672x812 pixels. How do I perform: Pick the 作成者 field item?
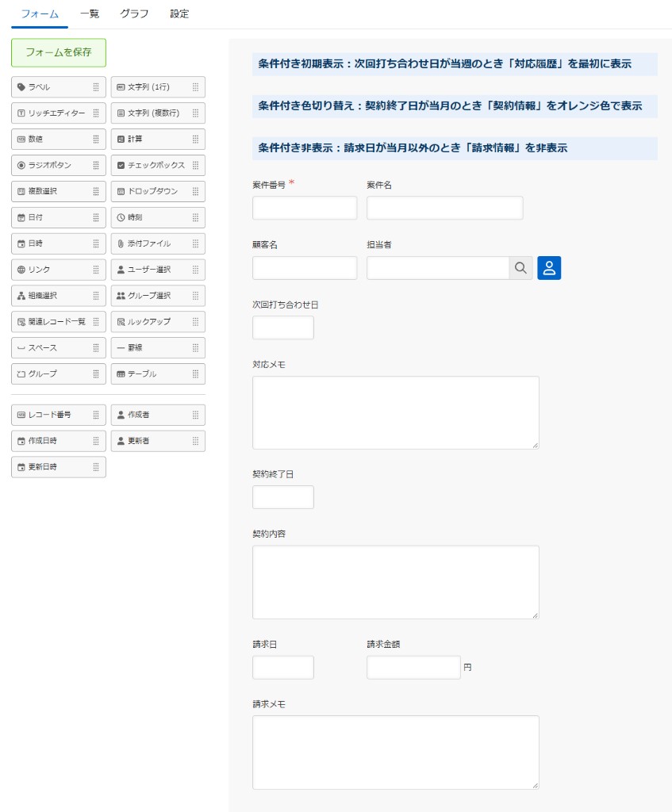pos(158,415)
